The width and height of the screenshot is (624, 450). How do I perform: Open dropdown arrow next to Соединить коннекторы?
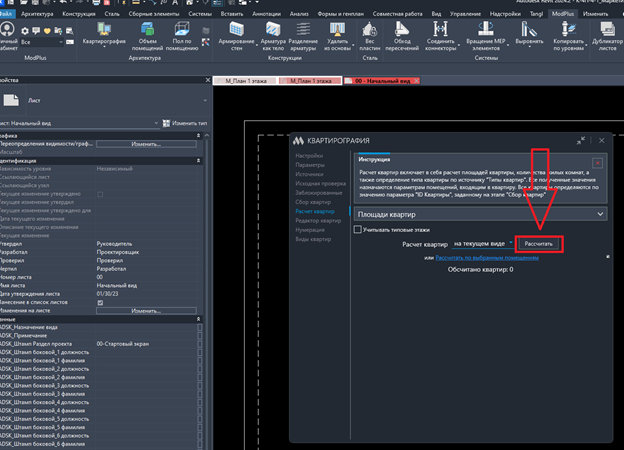[x=458, y=45]
